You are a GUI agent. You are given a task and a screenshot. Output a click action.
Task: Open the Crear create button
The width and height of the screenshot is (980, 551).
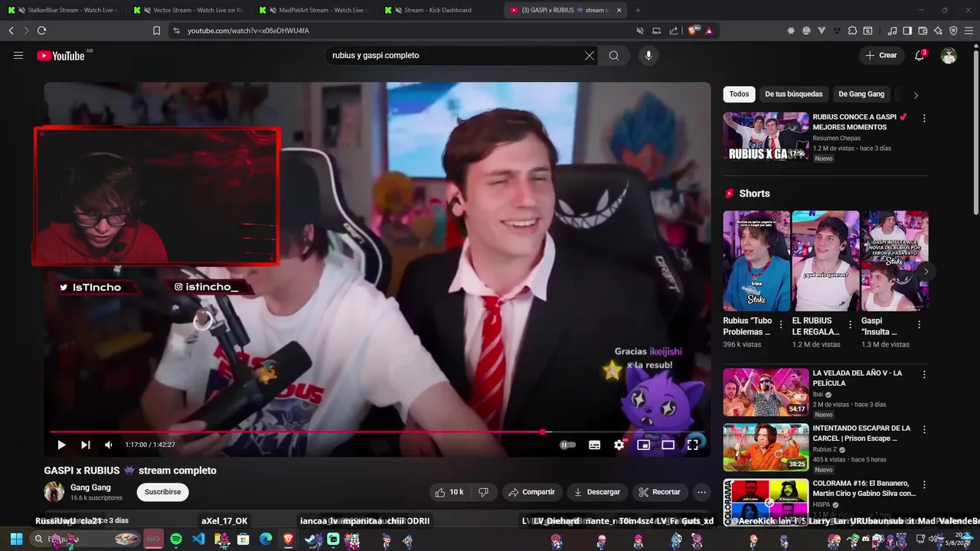tap(881, 55)
